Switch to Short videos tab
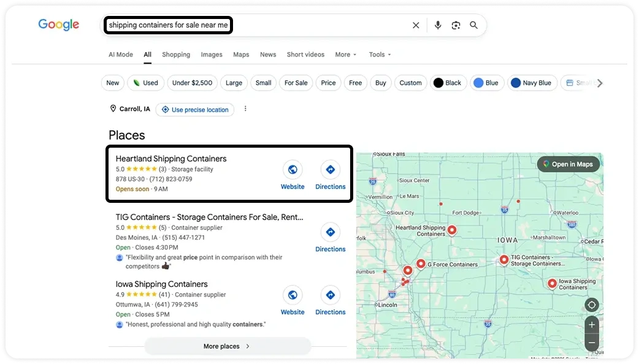Screen dimensions: 639x364 click(305, 55)
